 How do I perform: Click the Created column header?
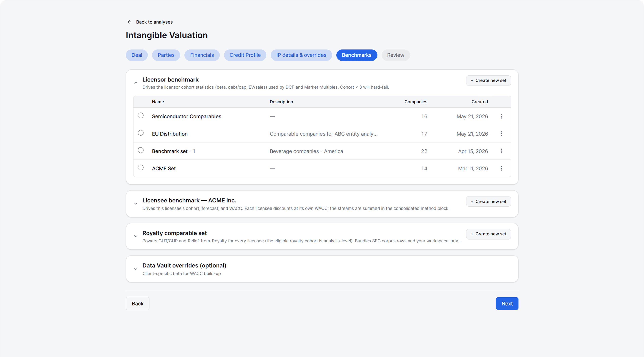479,102
